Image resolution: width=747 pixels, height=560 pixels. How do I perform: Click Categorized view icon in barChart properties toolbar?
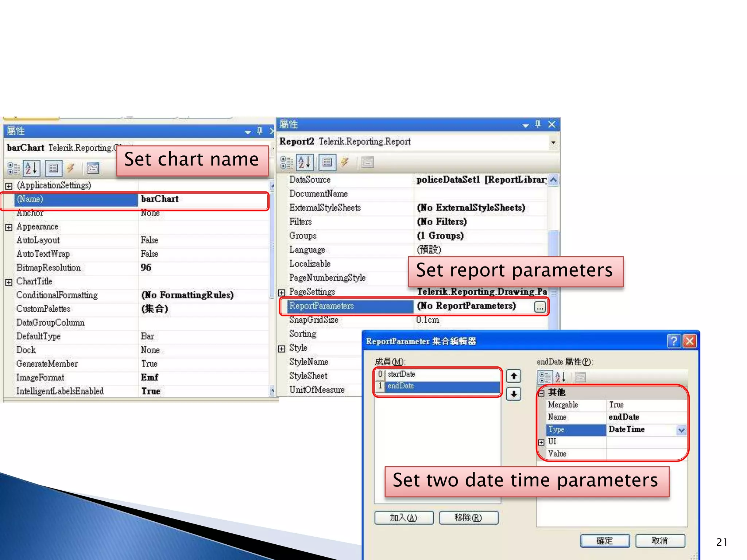(x=13, y=168)
